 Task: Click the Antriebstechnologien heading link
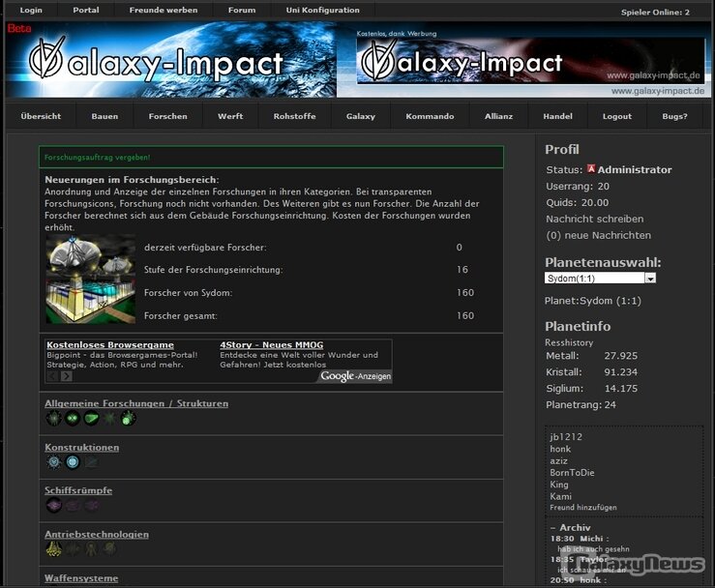(97, 534)
